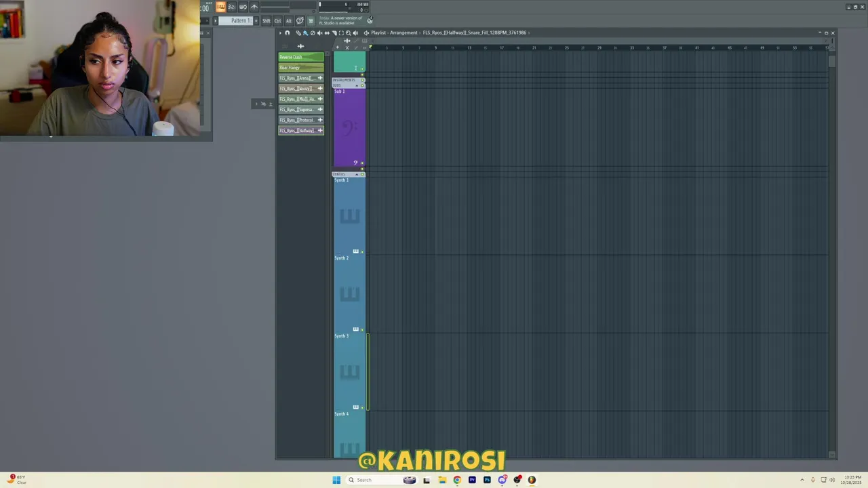Collapse the SUBS track group arrow

click(357, 85)
